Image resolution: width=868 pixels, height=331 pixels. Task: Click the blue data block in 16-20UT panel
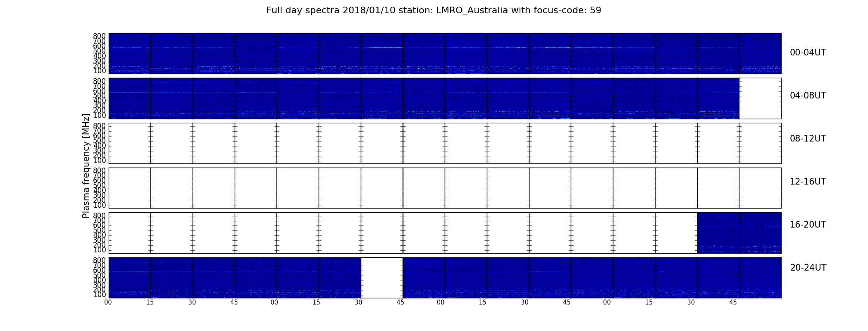coord(739,233)
